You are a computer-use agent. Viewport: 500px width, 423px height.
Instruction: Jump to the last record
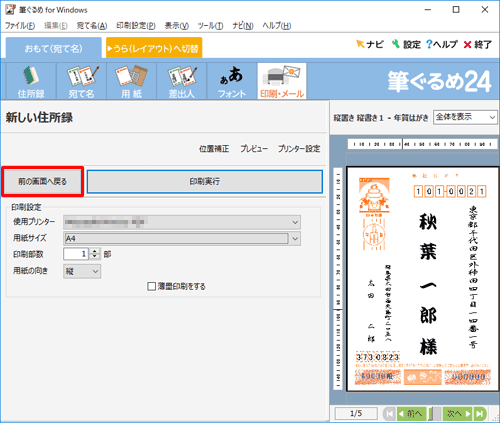coord(480,414)
